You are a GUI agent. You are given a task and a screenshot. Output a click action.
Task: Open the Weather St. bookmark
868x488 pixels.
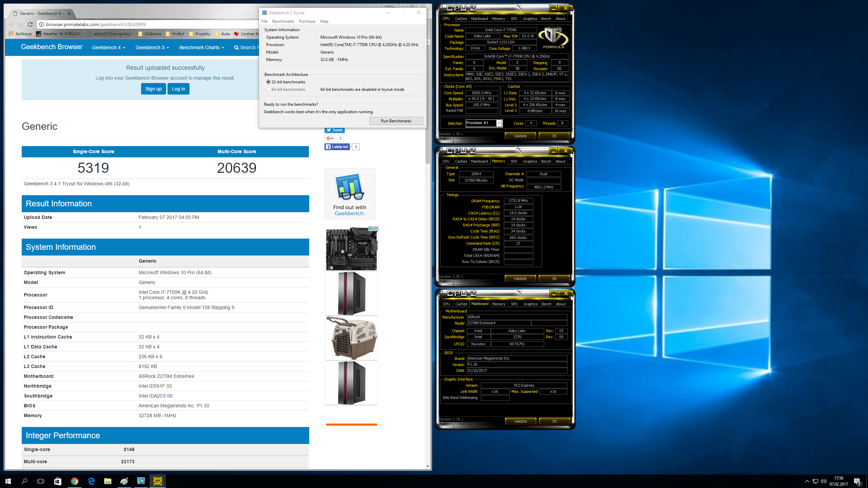coord(59,34)
